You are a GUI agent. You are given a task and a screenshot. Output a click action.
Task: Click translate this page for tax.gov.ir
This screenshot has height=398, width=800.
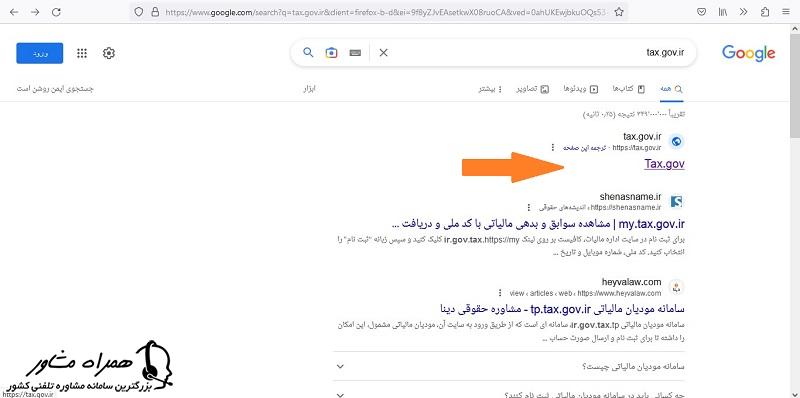(x=585, y=147)
